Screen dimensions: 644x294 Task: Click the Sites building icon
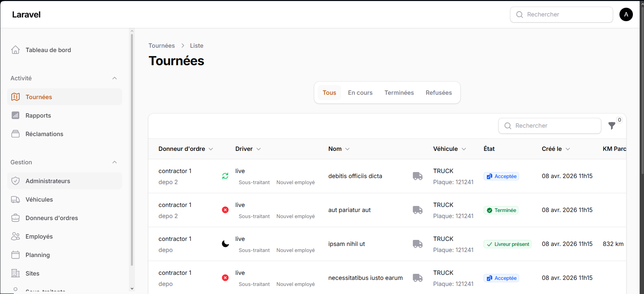(x=15, y=273)
